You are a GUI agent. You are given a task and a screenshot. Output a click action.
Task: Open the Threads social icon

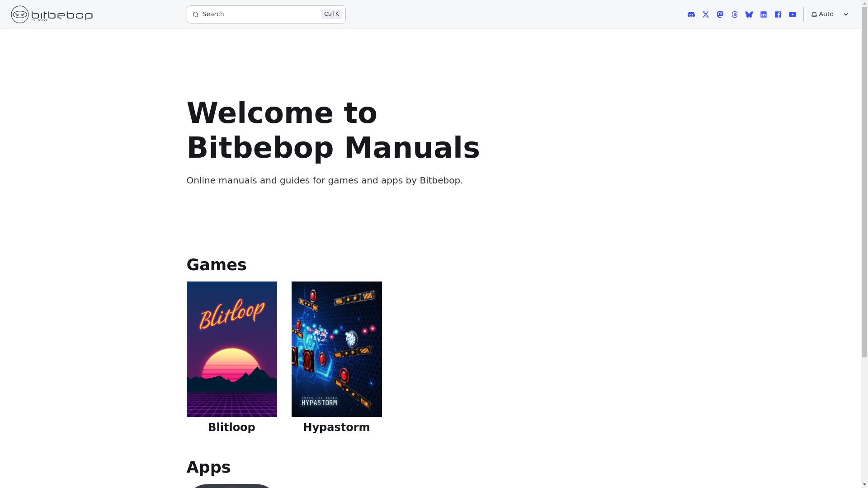pyautogui.click(x=734, y=14)
